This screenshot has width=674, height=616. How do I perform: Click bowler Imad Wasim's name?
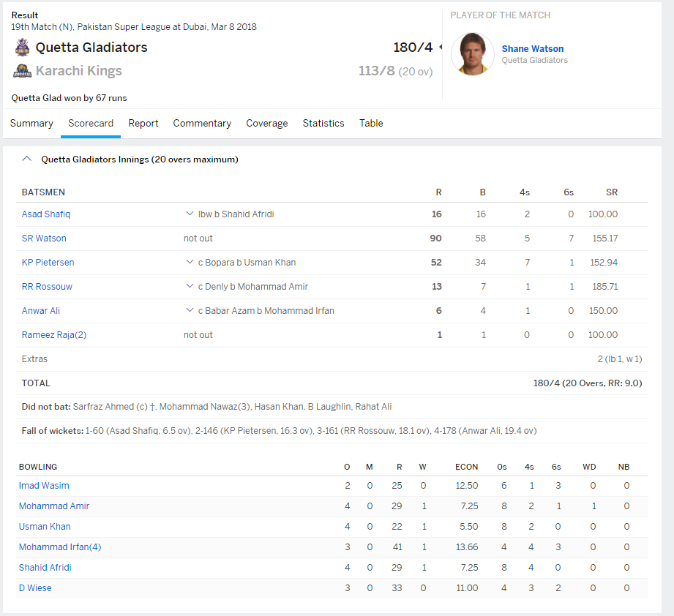click(x=44, y=486)
